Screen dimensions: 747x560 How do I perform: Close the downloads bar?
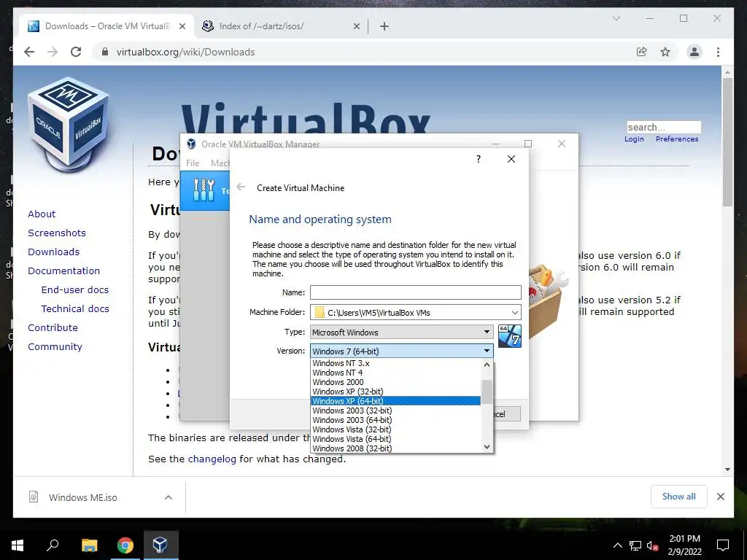[x=720, y=497]
